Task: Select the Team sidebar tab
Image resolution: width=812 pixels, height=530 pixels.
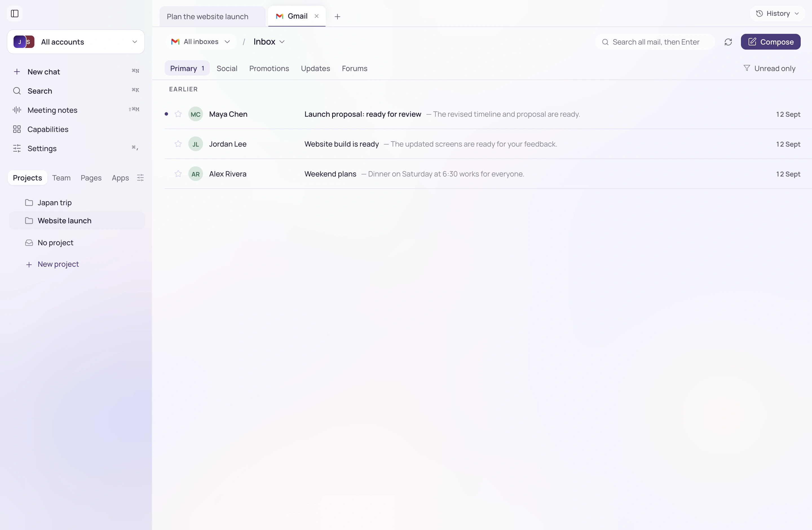Action: click(x=61, y=178)
